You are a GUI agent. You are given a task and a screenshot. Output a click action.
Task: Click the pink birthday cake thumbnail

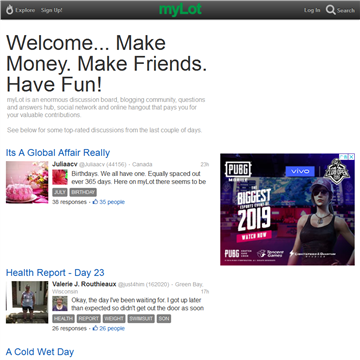pos(27,182)
